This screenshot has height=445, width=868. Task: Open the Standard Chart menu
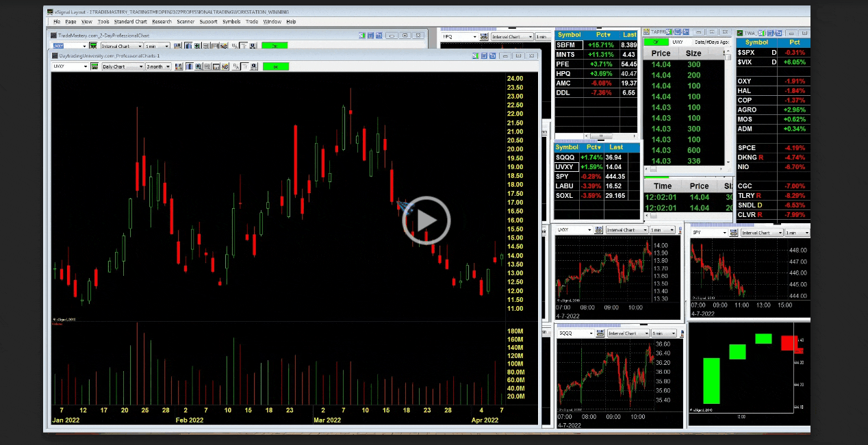click(x=130, y=22)
